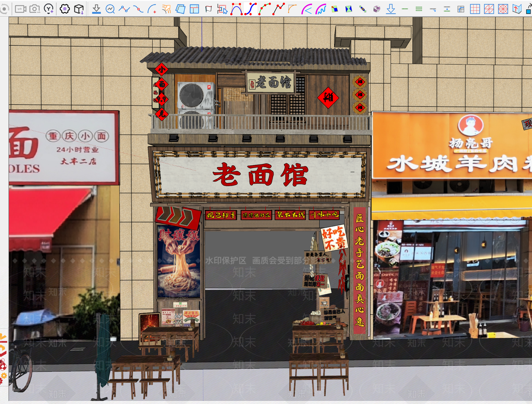Screen dimensions: 532x404
Task: Click the overlapping blue planes icon
Action: pos(180,9)
